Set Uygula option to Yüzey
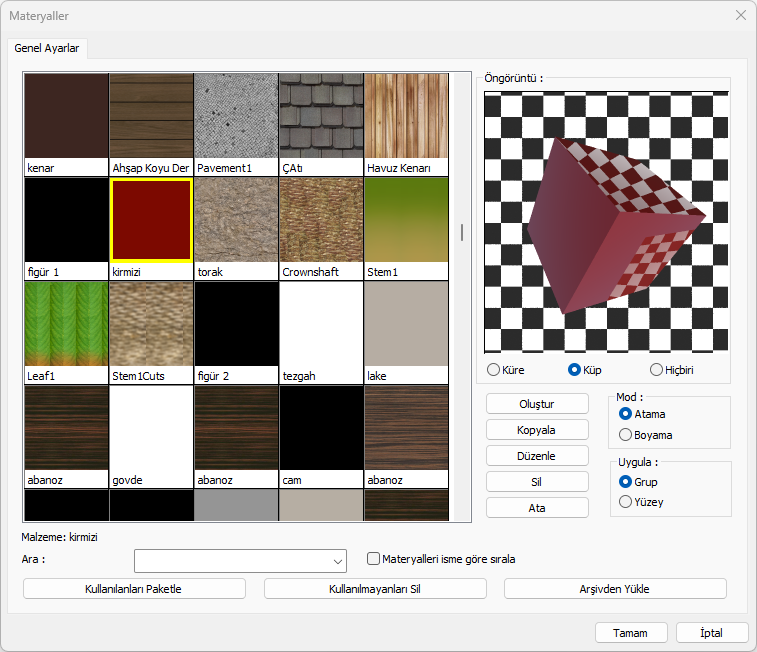This screenshot has width=757, height=652. click(x=626, y=502)
